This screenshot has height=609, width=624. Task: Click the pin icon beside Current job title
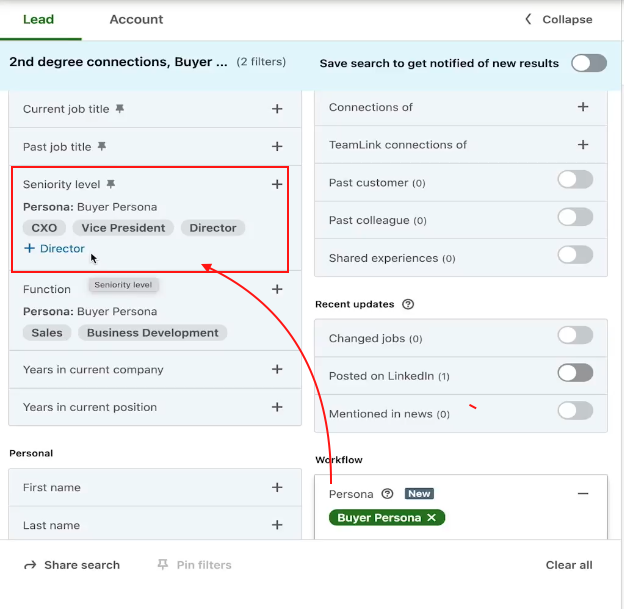point(120,109)
